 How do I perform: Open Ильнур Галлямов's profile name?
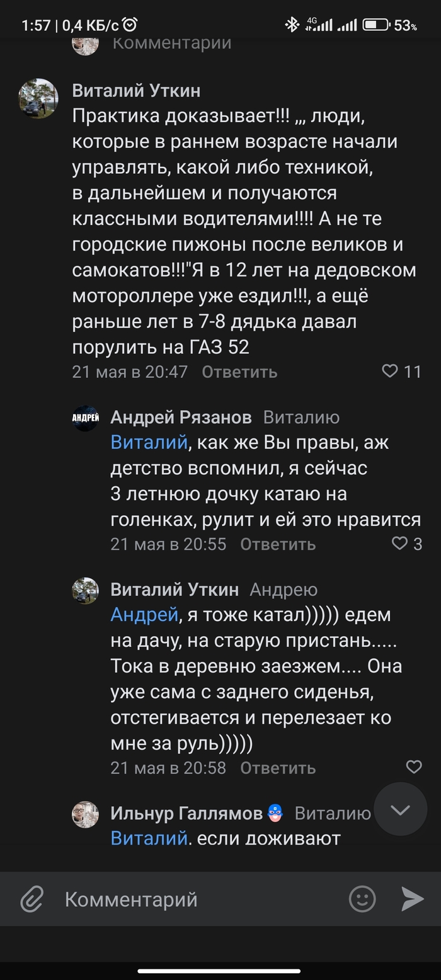(x=186, y=814)
